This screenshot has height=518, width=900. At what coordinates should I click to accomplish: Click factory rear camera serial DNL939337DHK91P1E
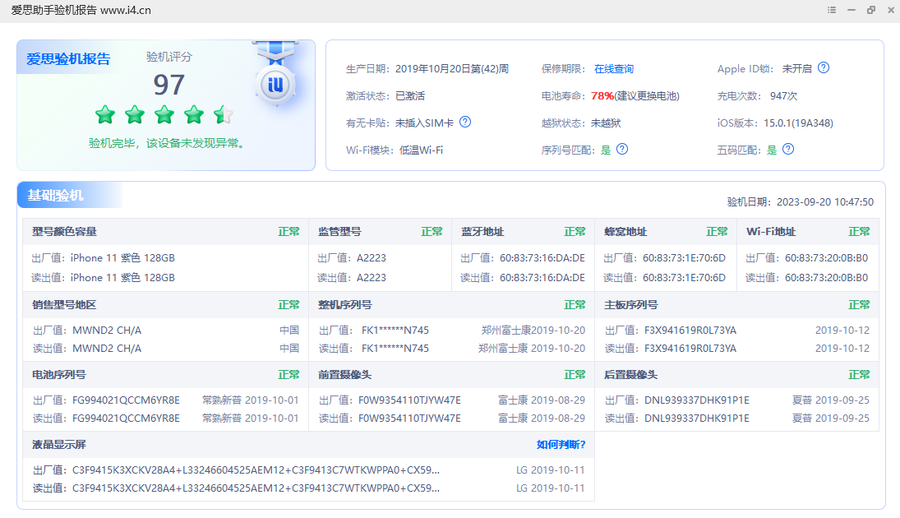coord(696,400)
